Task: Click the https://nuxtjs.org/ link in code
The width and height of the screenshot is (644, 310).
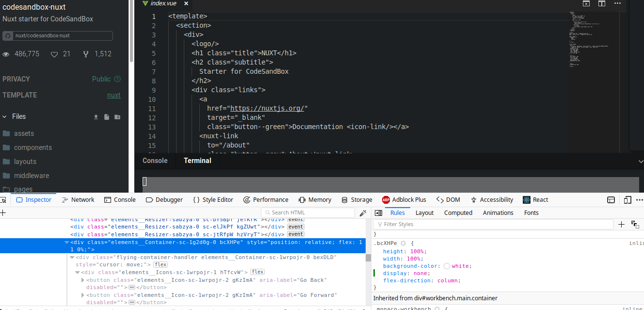Action: (x=267, y=108)
